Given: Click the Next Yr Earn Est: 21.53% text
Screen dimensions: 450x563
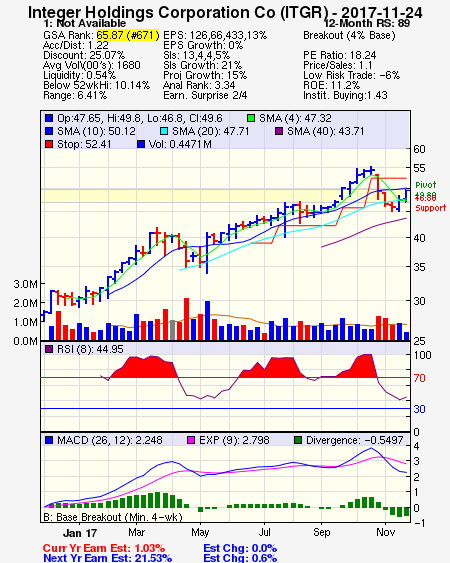Looking at the screenshot, I should 107,558.
